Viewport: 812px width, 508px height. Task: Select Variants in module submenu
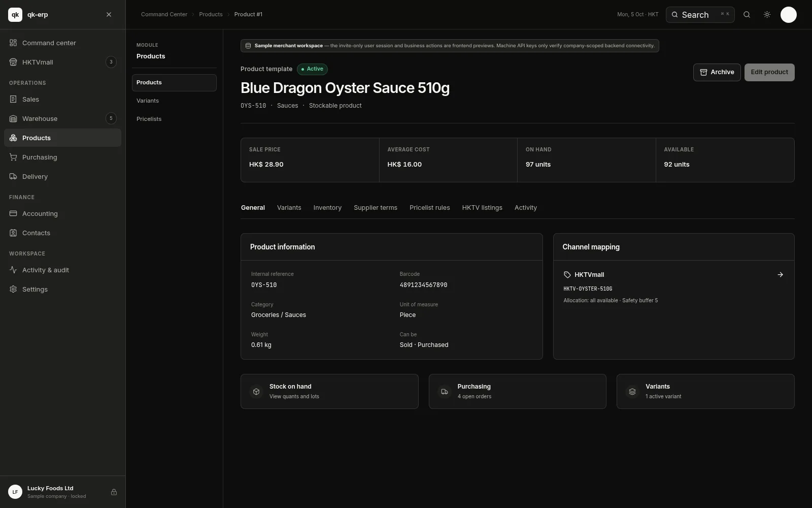174,101
